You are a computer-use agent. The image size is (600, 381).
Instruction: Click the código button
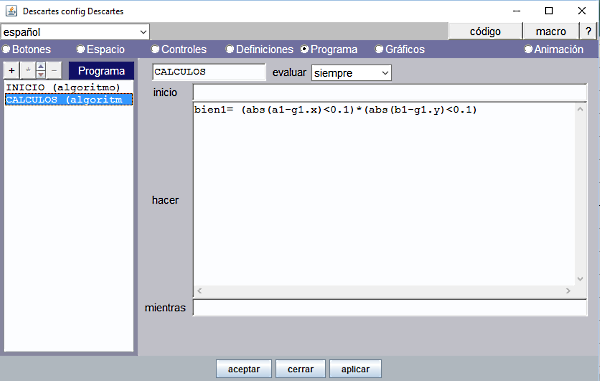click(485, 31)
